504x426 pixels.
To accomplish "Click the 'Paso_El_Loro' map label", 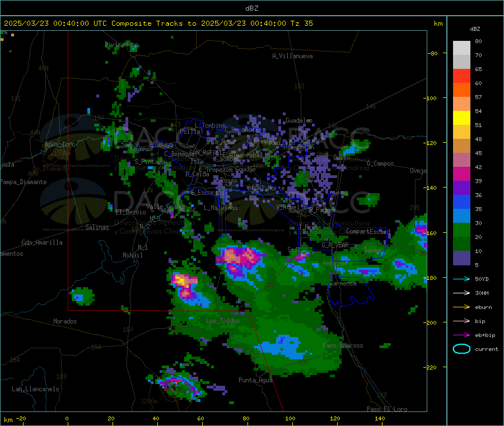I will [x=387, y=409].
